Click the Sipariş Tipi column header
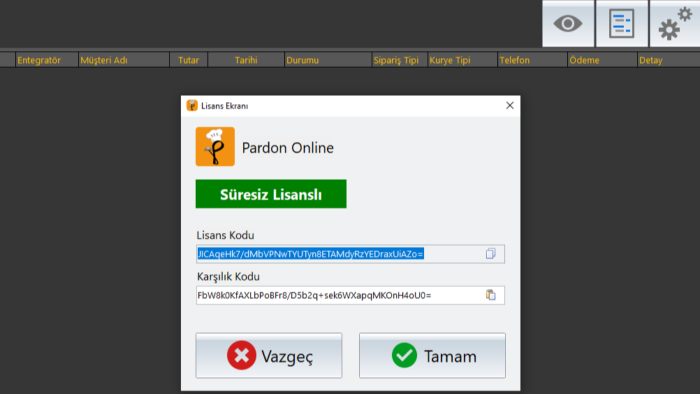Image resolution: width=700 pixels, height=394 pixels. pos(400,60)
